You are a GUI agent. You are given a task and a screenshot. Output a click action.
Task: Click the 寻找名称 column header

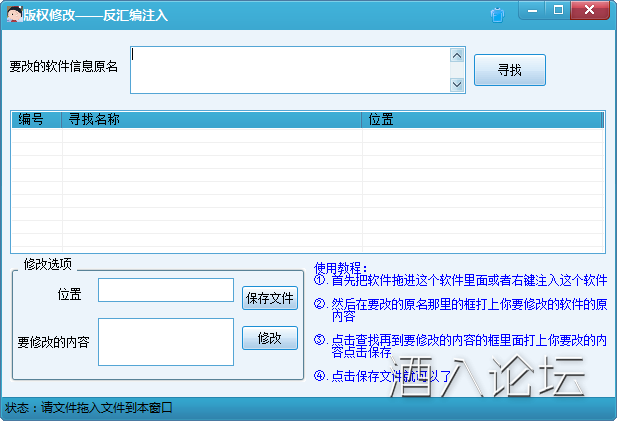(210, 120)
